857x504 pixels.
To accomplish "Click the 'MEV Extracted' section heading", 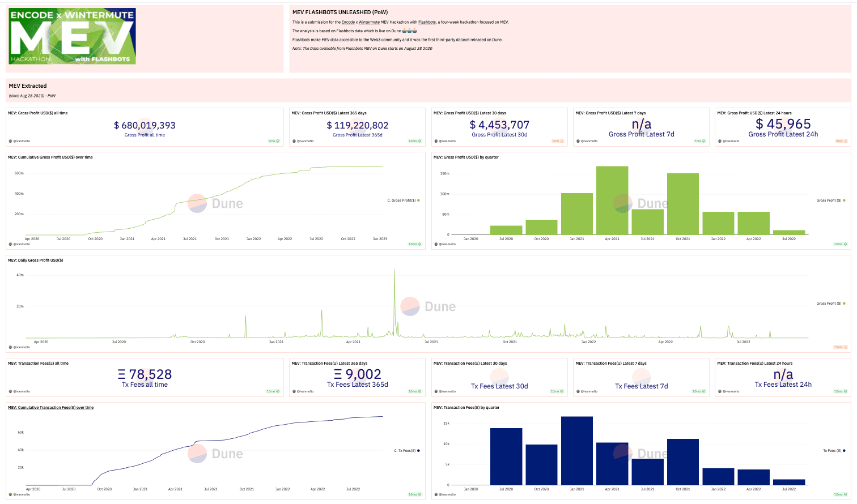I will [x=28, y=86].
